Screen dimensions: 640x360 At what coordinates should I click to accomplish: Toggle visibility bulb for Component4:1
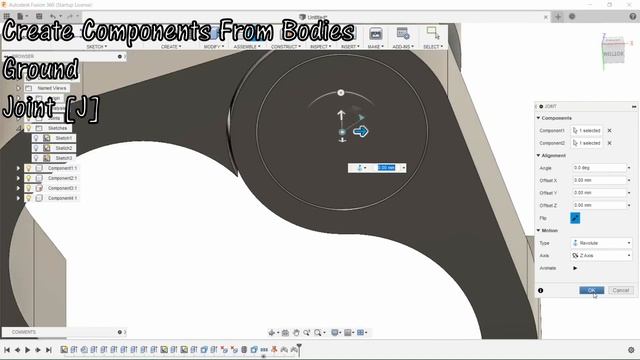point(29,198)
